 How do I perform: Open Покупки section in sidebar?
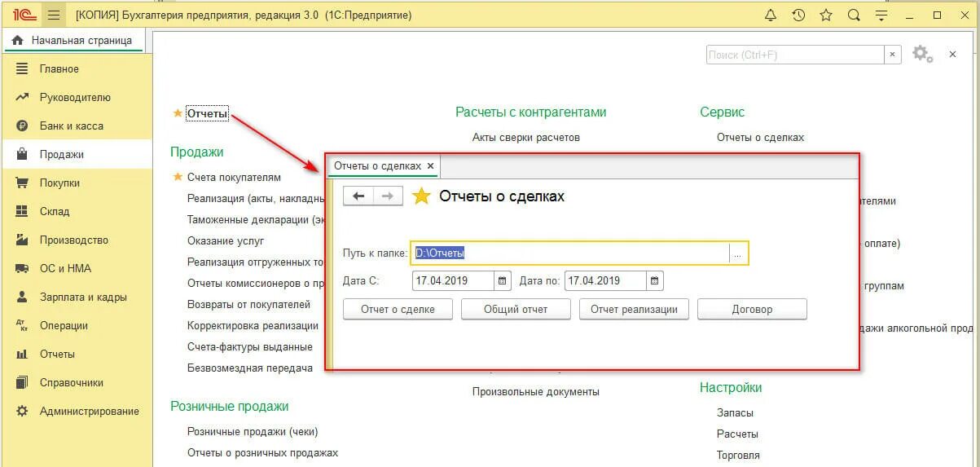pyautogui.click(x=76, y=183)
